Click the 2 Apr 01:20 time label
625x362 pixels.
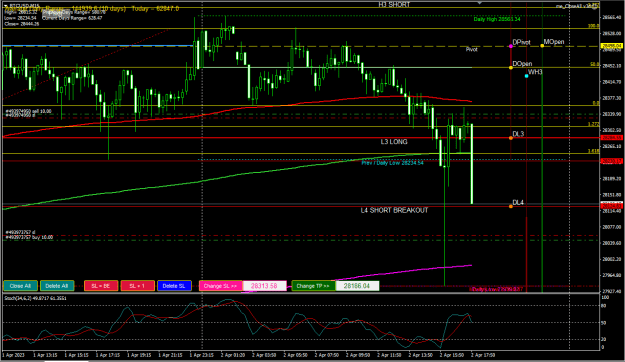click(x=233, y=355)
